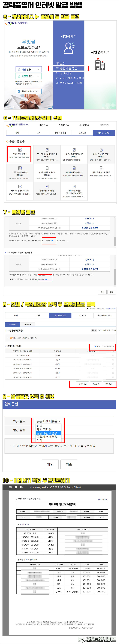Choose 개인 확인용 in the 발급 용도 list

(48, 429)
